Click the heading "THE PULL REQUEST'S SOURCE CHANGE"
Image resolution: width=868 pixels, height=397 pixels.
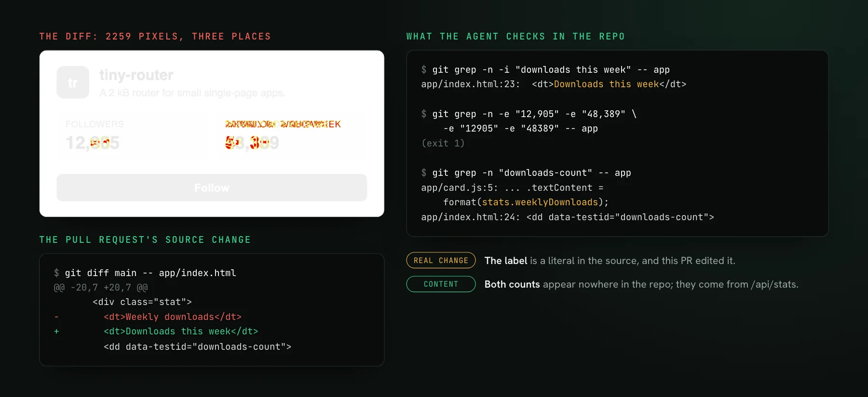(x=145, y=240)
